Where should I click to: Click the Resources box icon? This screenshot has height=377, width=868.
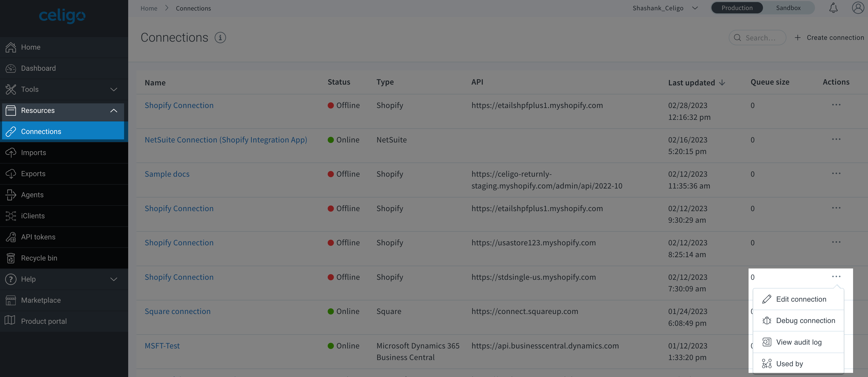[x=11, y=110]
